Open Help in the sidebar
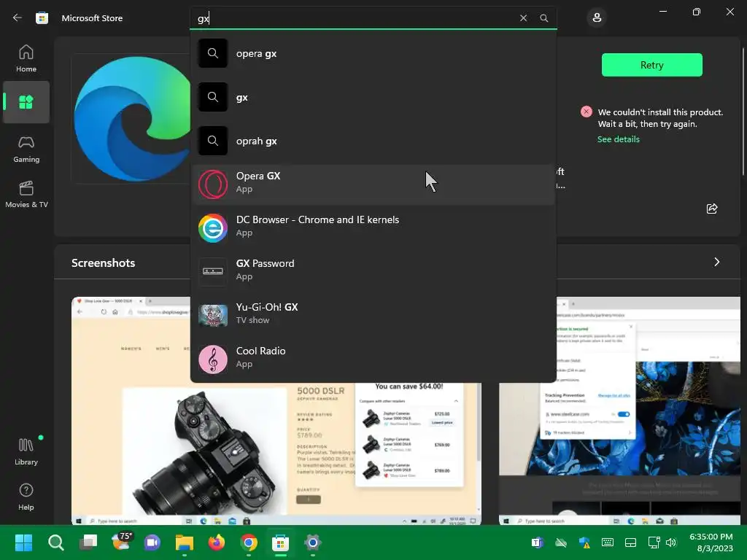This screenshot has height=560, width=747. 26,497
